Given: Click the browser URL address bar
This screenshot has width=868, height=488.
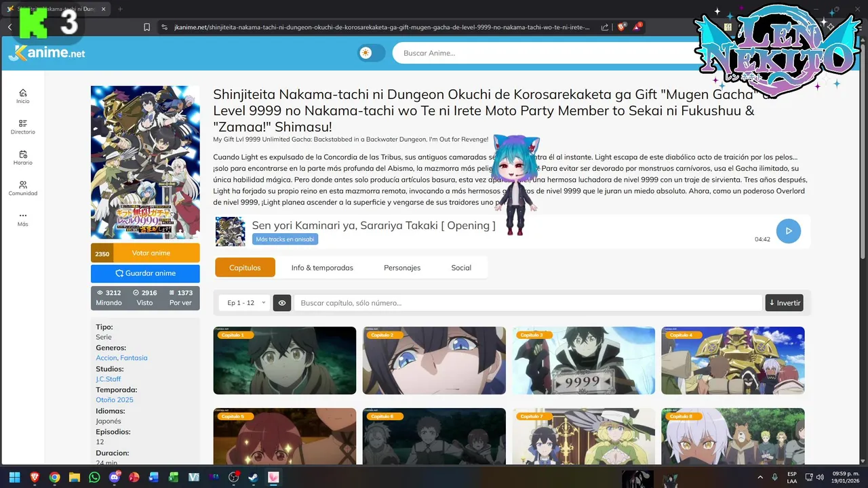Looking at the screenshot, I should tap(382, 27).
